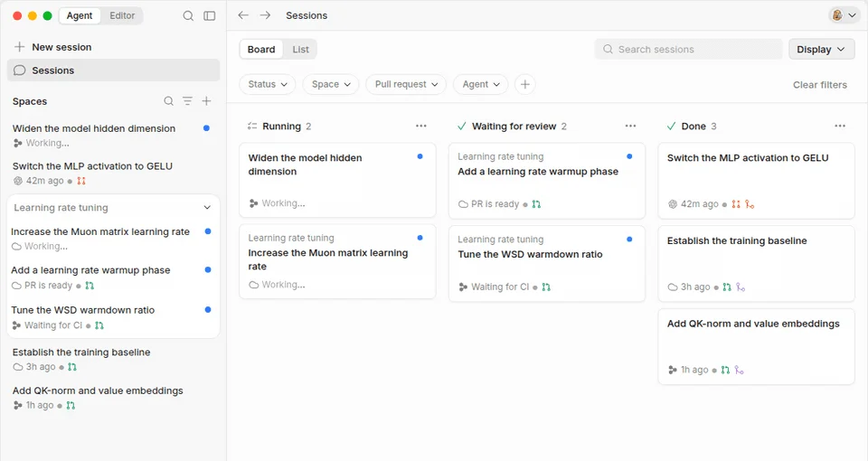Click the Sessions title in the header
The image size is (868, 461).
307,15
